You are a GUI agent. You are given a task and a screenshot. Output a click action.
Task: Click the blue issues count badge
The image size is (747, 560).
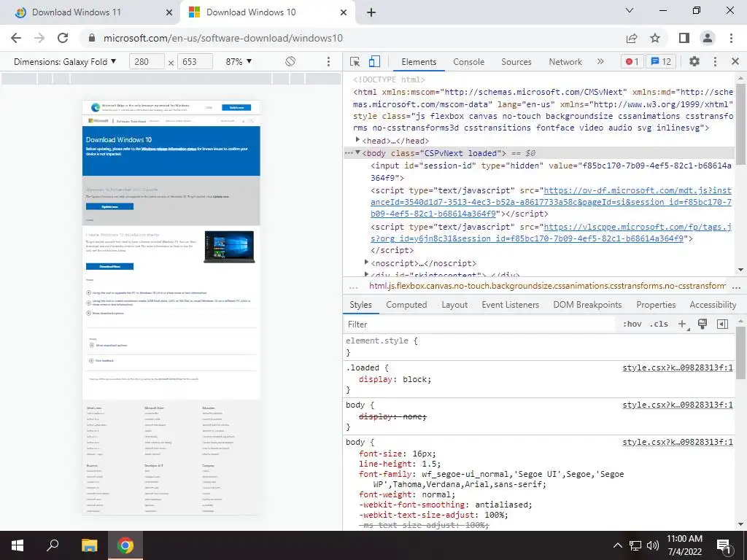click(x=661, y=61)
